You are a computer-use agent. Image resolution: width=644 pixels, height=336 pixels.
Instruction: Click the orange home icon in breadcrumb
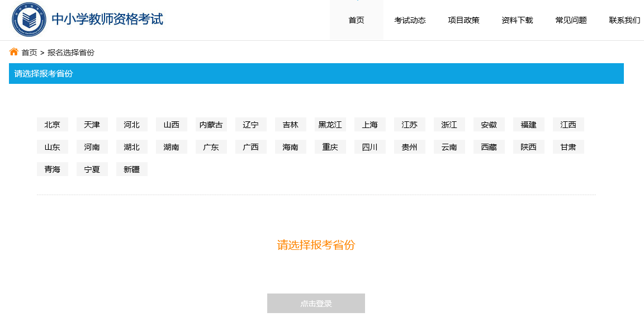pos(13,52)
